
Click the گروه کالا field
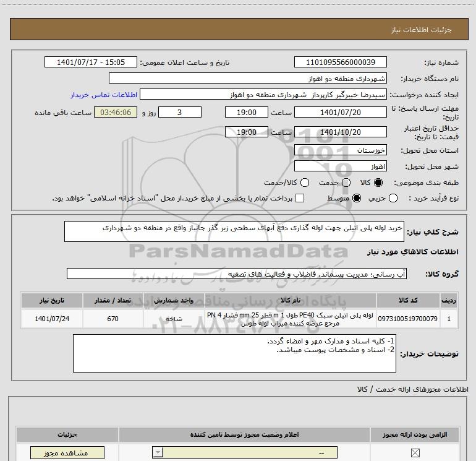[x=237, y=274]
